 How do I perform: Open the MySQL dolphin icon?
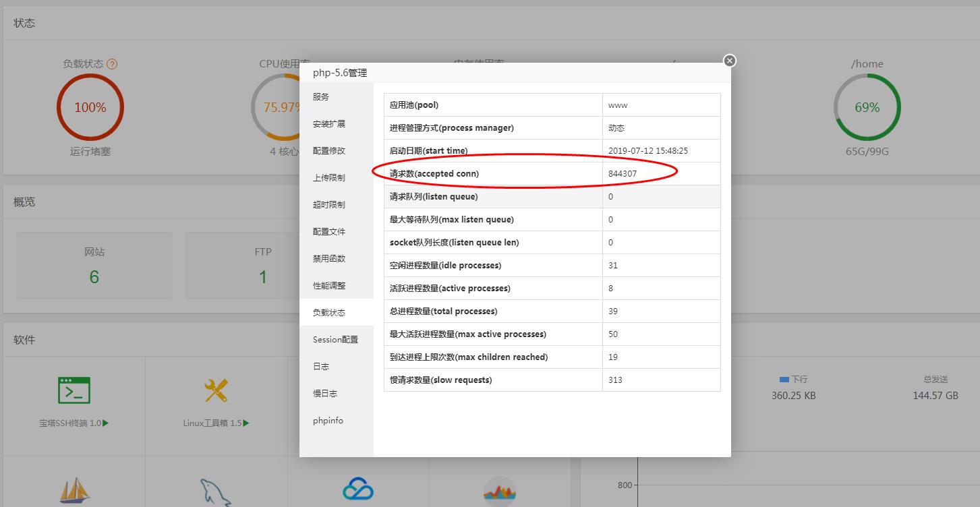pyautogui.click(x=214, y=492)
